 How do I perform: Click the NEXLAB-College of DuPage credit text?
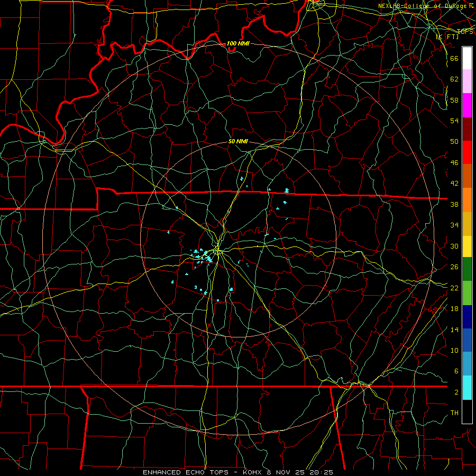[x=426, y=6]
